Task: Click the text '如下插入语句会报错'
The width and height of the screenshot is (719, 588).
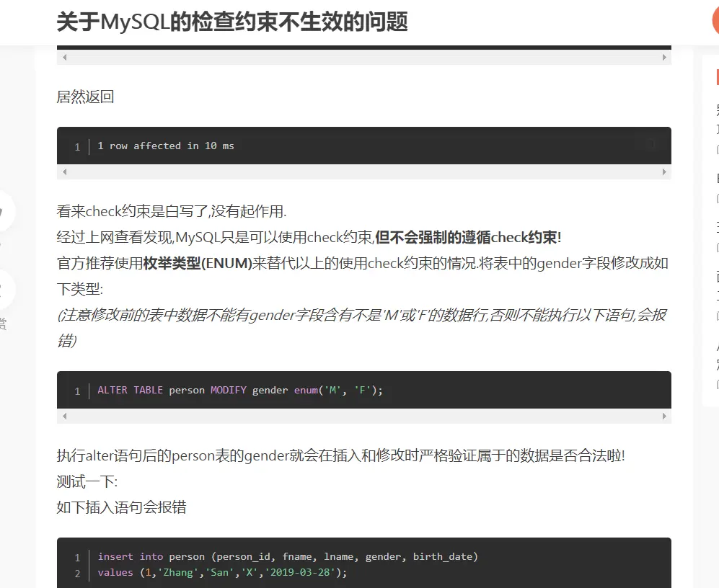Action: [121, 507]
